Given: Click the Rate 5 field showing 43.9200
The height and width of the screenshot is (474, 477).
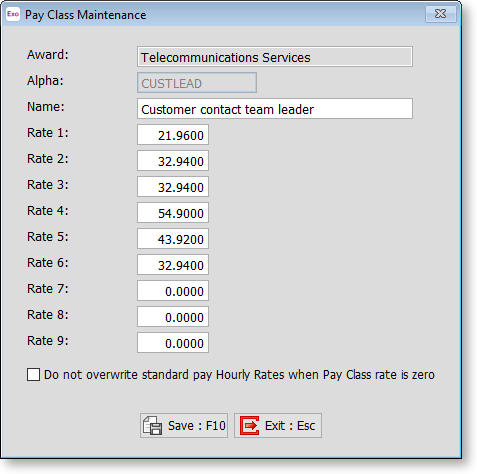Looking at the screenshot, I should [173, 239].
